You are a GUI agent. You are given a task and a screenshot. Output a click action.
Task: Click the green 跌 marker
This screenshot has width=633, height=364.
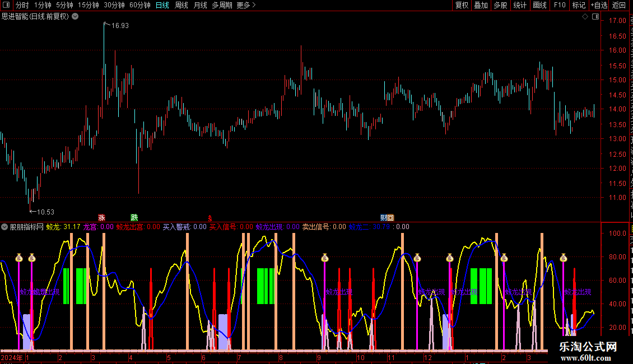click(x=134, y=217)
